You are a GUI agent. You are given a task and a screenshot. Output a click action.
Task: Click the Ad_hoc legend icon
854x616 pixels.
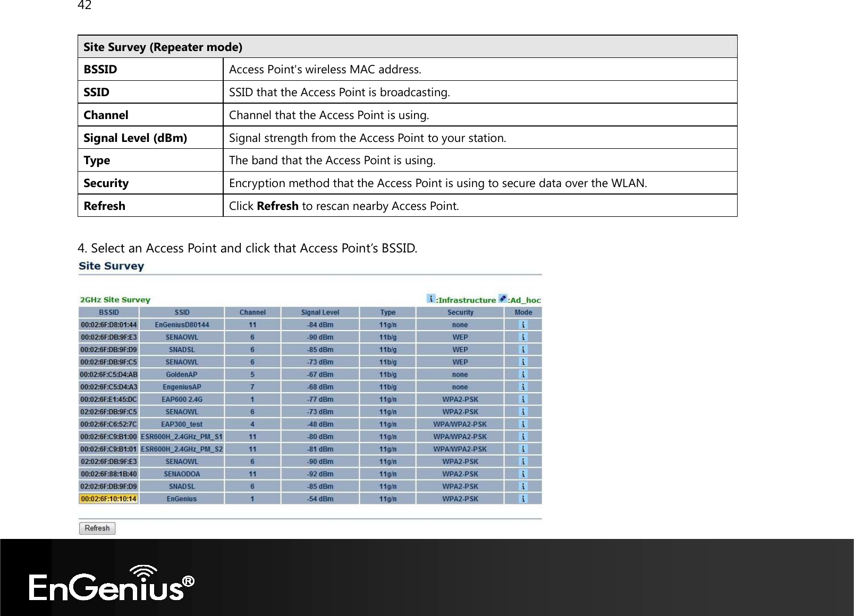click(x=503, y=299)
